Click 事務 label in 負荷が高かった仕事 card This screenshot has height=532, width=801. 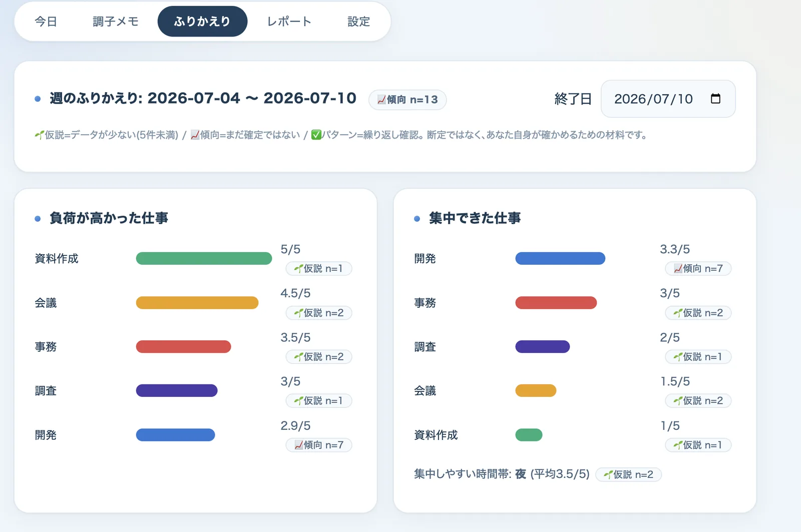tap(46, 347)
